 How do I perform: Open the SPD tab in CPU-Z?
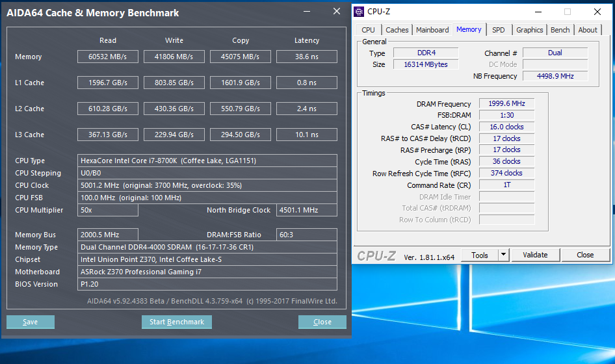499,30
